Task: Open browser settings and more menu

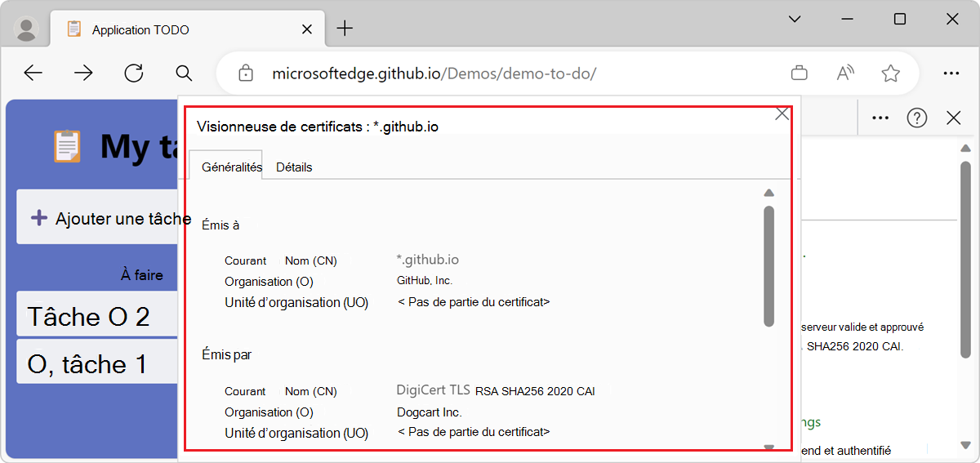Action: (951, 73)
